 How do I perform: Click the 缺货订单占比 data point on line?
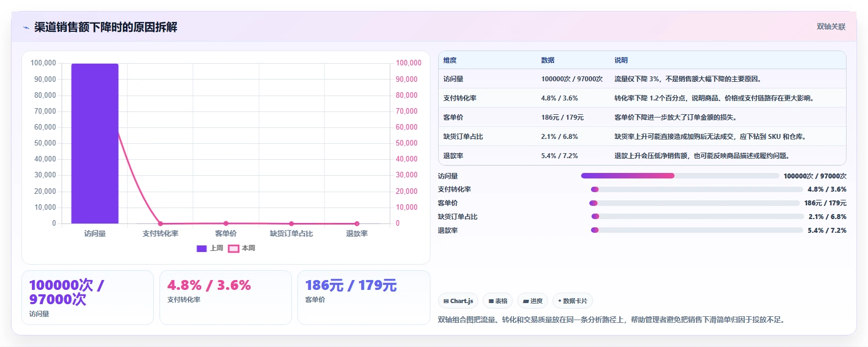(291, 223)
